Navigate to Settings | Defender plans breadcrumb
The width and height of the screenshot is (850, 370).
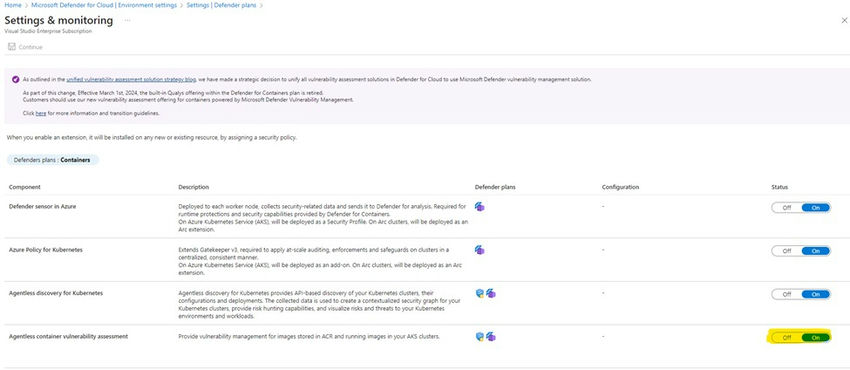click(x=221, y=5)
